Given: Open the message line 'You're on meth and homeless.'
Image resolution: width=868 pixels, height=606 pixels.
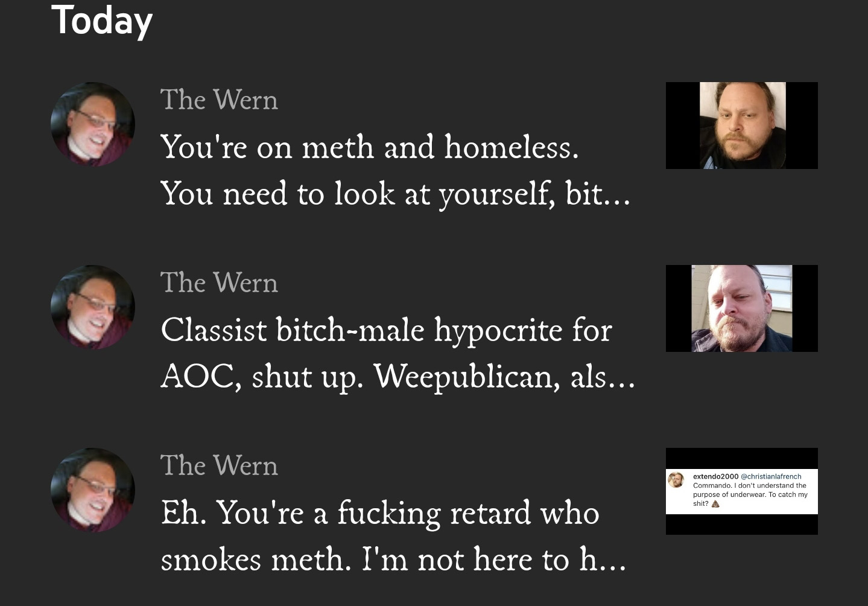Looking at the screenshot, I should [x=370, y=147].
